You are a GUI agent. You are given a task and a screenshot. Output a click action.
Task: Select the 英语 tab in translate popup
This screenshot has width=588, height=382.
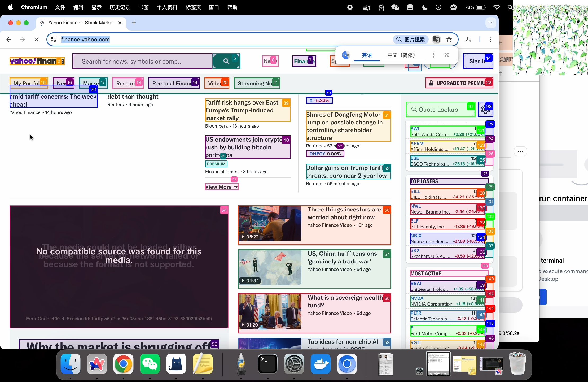(367, 55)
